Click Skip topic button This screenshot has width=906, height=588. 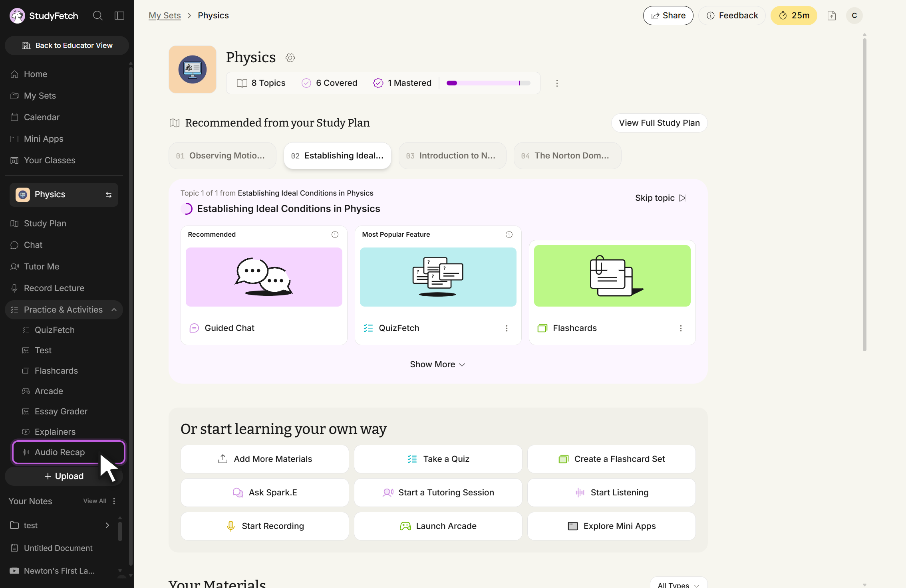(661, 198)
